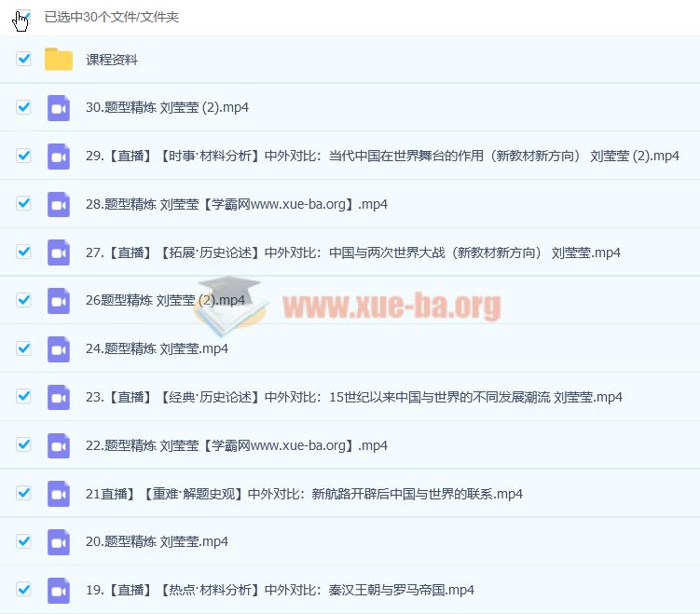Uncheck the 26题型精炼 file checkbox

pos(23,300)
